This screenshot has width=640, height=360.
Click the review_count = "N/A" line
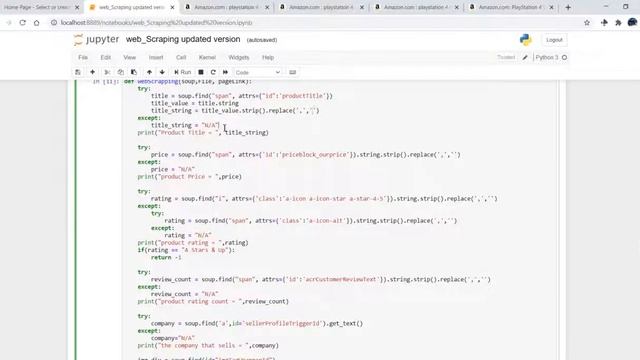coord(184,294)
